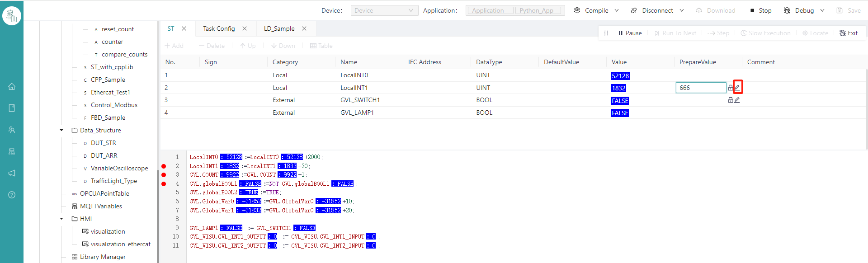Open the Device dropdown
This screenshot has width=868, height=263.
pyautogui.click(x=384, y=10)
